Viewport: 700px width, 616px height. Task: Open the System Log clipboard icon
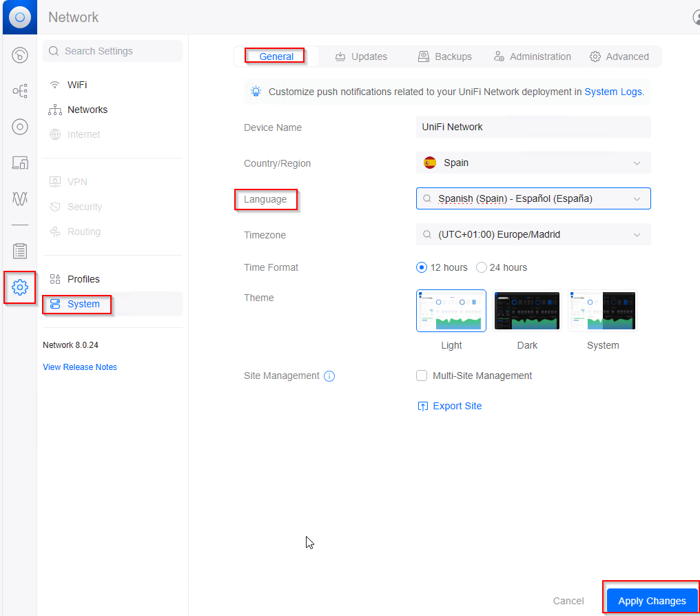tap(20, 251)
